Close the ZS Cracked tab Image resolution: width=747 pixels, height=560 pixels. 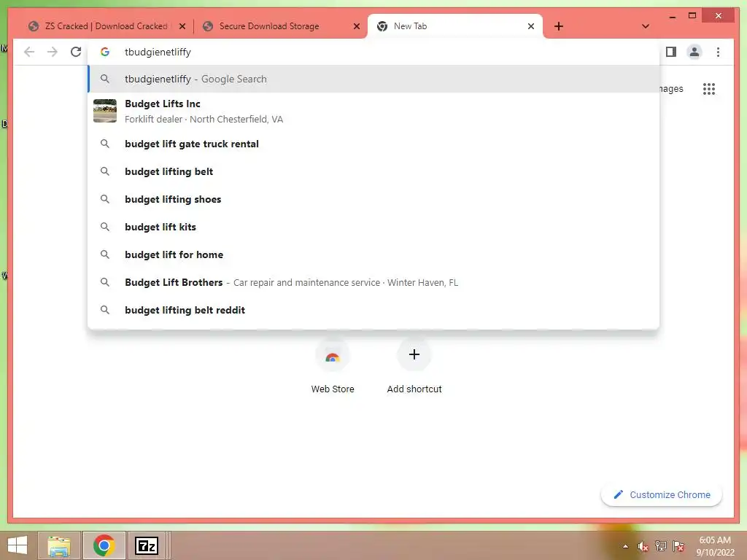point(182,26)
